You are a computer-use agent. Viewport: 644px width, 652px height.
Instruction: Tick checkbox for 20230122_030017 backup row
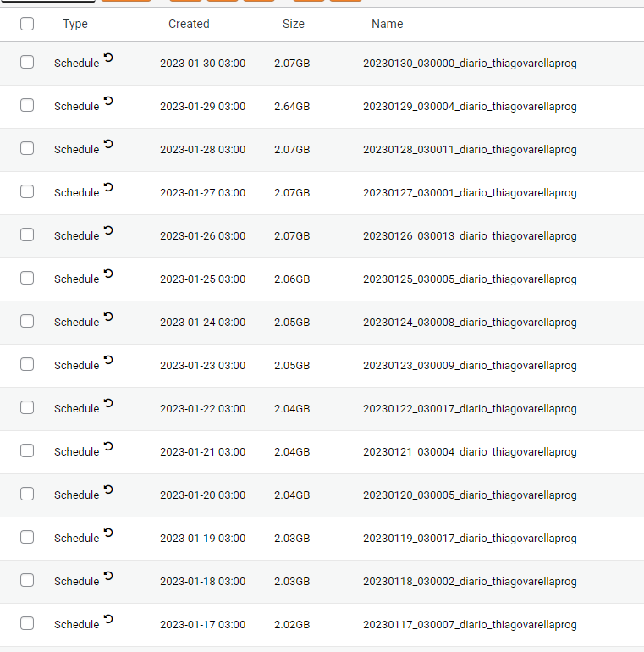tap(27, 408)
